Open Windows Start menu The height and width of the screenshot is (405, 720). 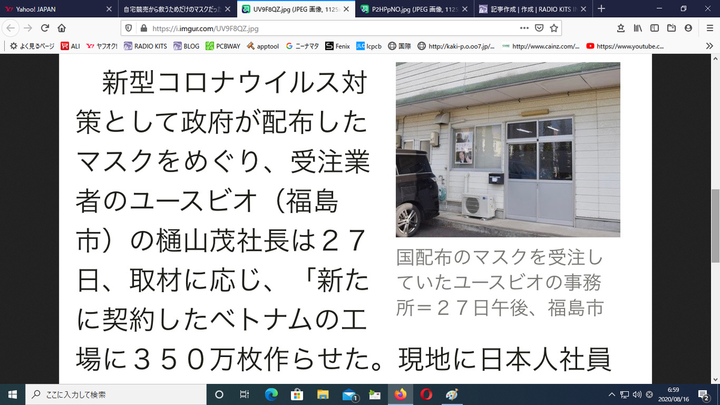pyautogui.click(x=11, y=393)
